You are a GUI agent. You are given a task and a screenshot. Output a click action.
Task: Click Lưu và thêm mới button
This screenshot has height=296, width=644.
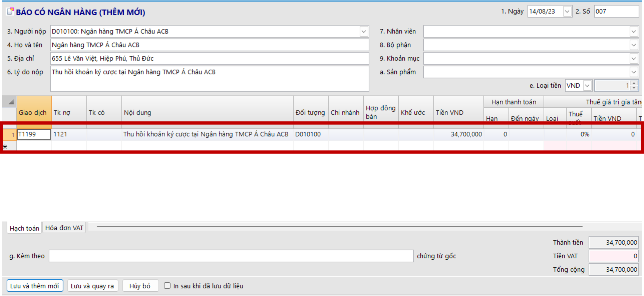click(x=35, y=286)
